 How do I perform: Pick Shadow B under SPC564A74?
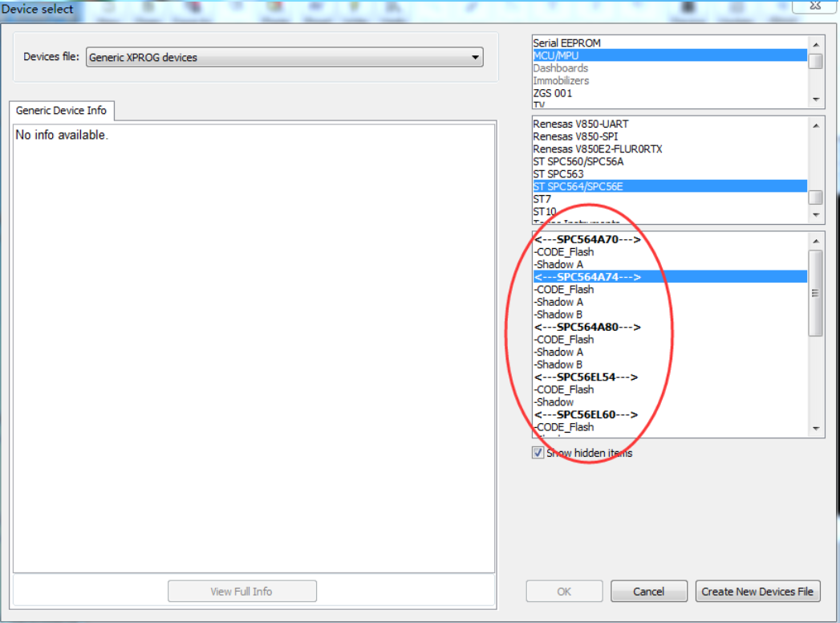tap(670, 315)
